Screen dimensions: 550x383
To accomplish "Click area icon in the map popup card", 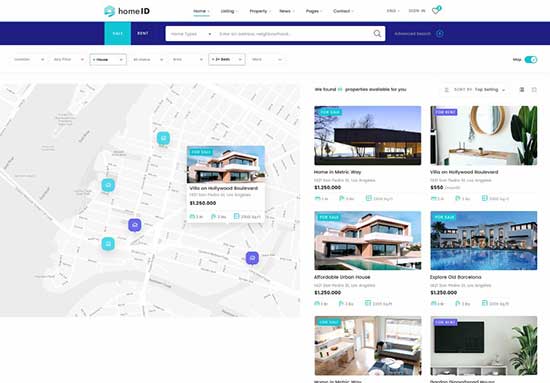I will click(x=237, y=216).
